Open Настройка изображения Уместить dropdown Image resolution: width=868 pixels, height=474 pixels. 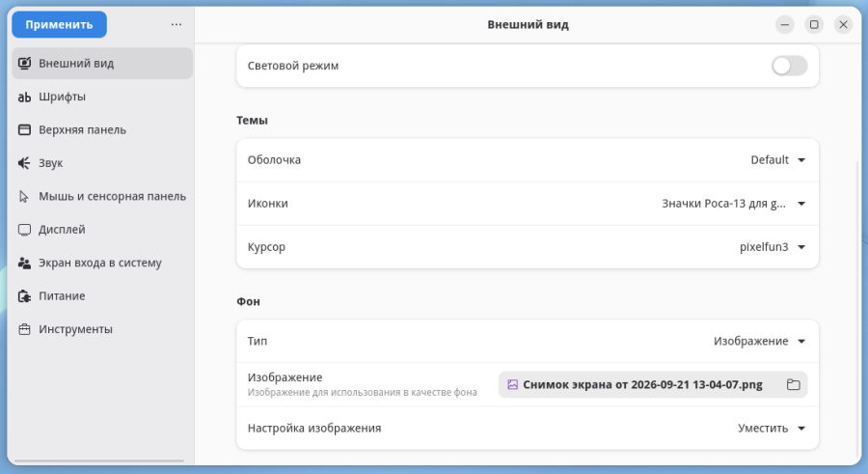[772, 429]
